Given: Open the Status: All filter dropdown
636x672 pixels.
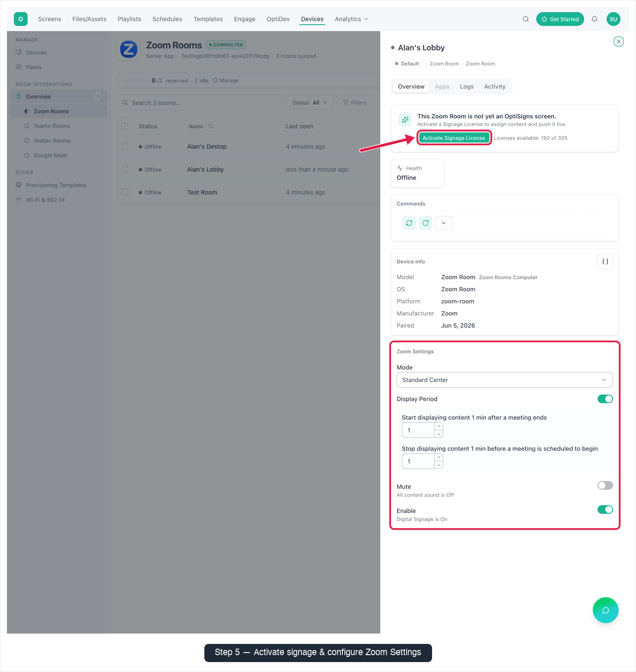Looking at the screenshot, I should [310, 102].
